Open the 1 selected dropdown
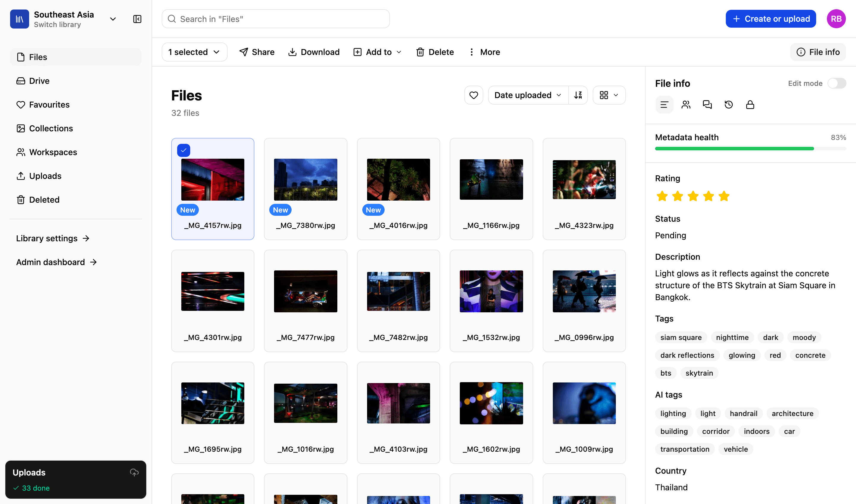Viewport: 856px width, 504px height. [x=194, y=52]
